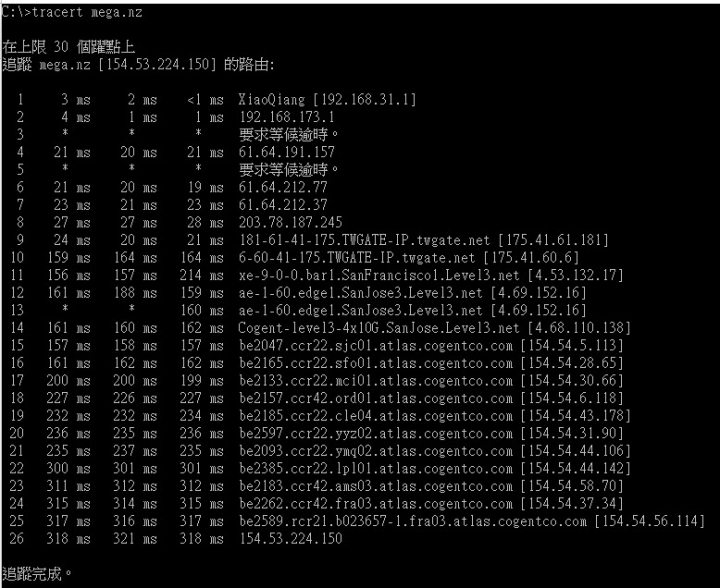Click the XiaoQiang [192.168.31.1] hop entry
This screenshot has height=588, width=720.
pyautogui.click(x=327, y=100)
